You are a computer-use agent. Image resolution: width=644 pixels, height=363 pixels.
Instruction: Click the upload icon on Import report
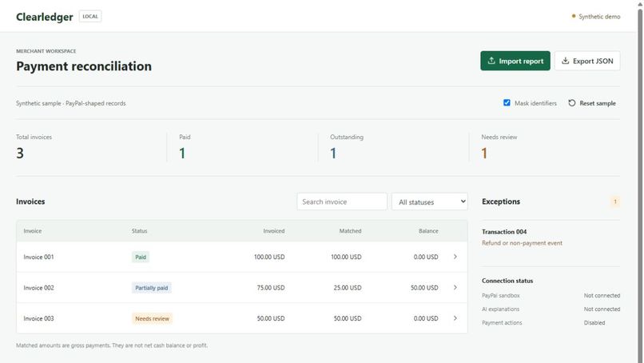(491, 61)
